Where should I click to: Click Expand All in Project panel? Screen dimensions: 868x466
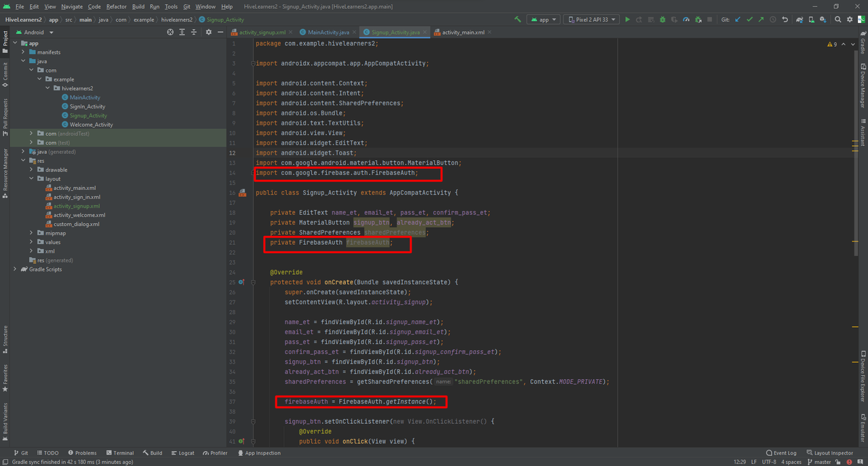point(182,32)
